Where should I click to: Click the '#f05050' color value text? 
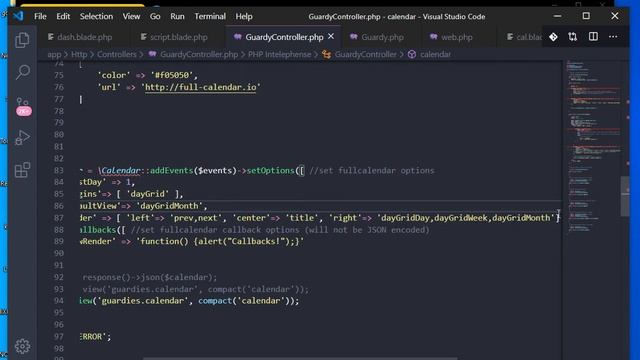(172, 75)
